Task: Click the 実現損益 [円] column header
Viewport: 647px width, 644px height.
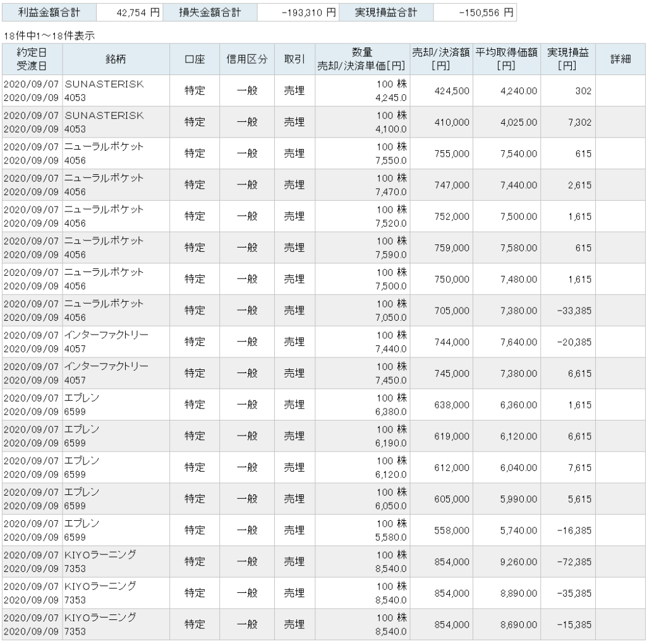Action: pyautogui.click(x=568, y=59)
